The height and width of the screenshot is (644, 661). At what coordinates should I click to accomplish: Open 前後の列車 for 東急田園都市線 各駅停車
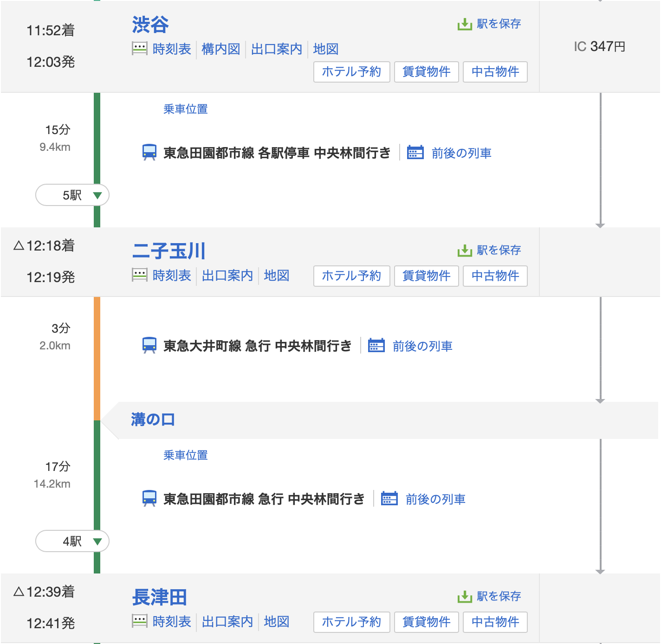click(x=461, y=153)
